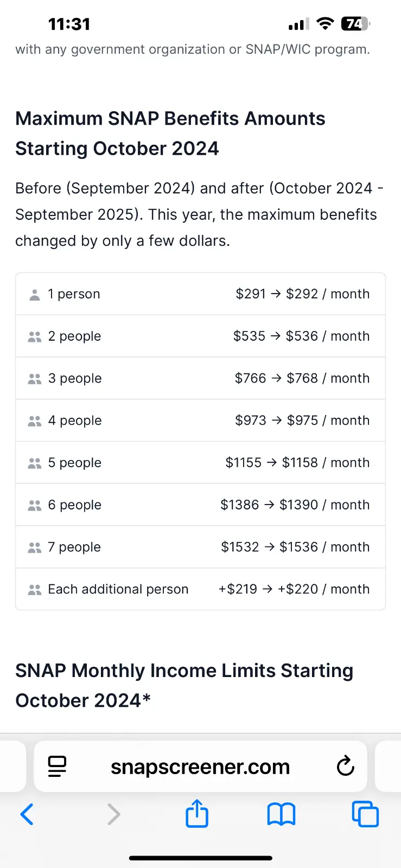
Task: Tap the 11:31 status bar clock
Action: pyautogui.click(x=69, y=24)
